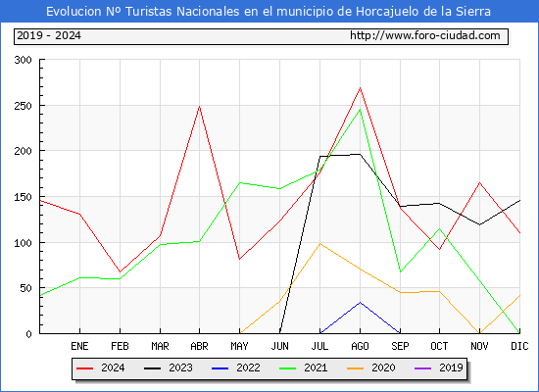Click the ENE month axis label
Viewport: 539px width, 392px height.
click(79, 346)
